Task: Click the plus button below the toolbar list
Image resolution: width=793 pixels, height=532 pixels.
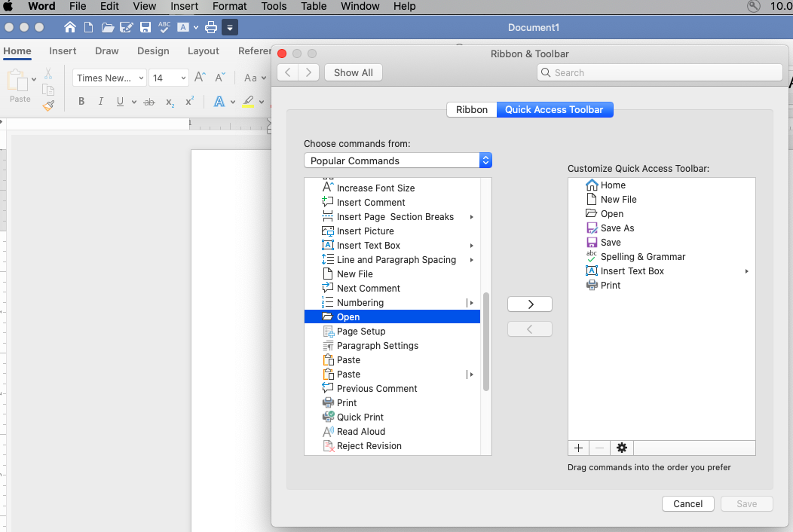Action: [579, 448]
